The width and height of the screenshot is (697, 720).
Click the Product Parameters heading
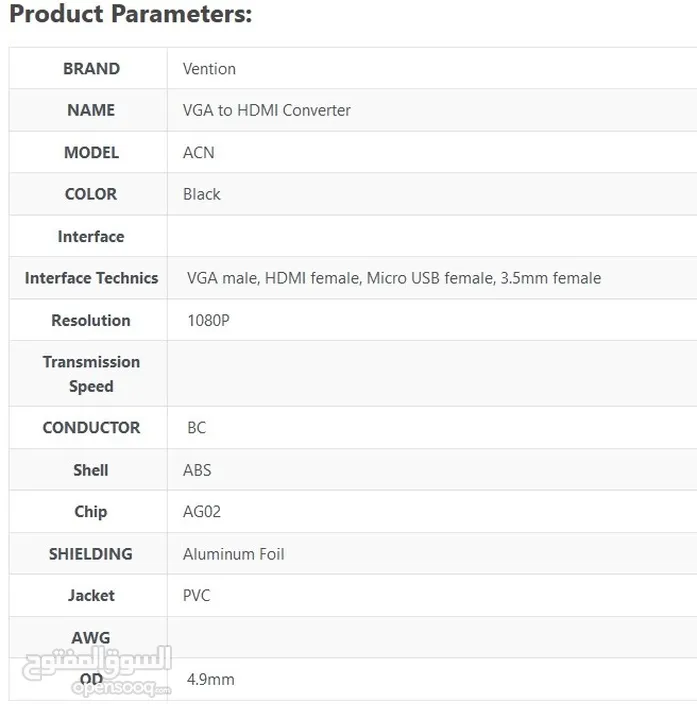pyautogui.click(x=131, y=14)
